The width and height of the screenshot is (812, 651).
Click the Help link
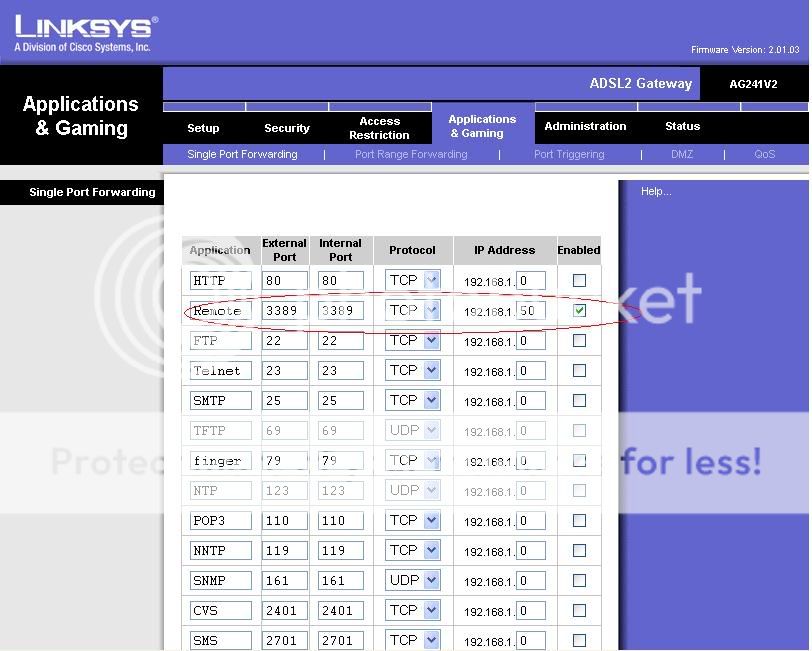656,192
